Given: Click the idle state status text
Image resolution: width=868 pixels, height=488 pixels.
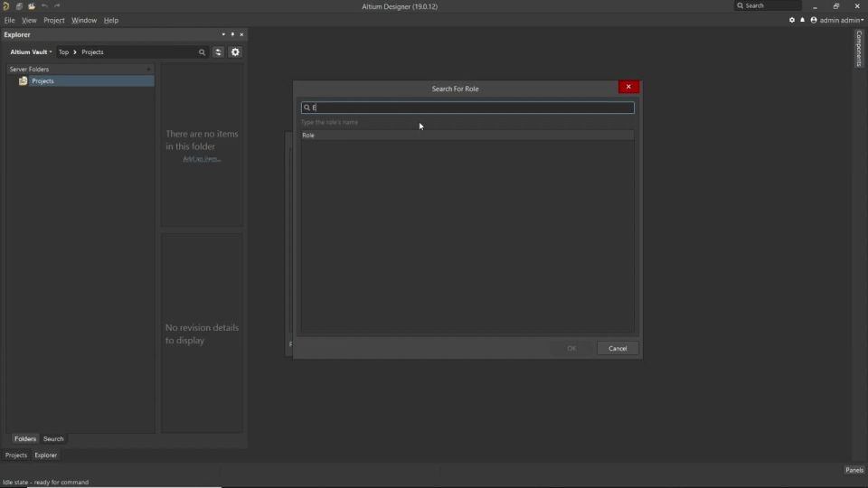Looking at the screenshot, I should click(x=45, y=482).
